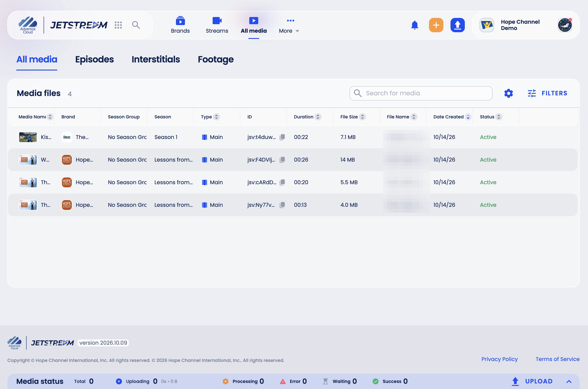
Task: Sort table by Status column
Action: 499,117
